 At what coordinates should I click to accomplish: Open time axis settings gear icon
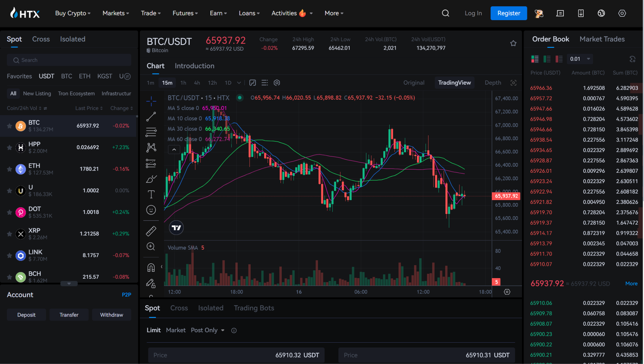[507, 292]
